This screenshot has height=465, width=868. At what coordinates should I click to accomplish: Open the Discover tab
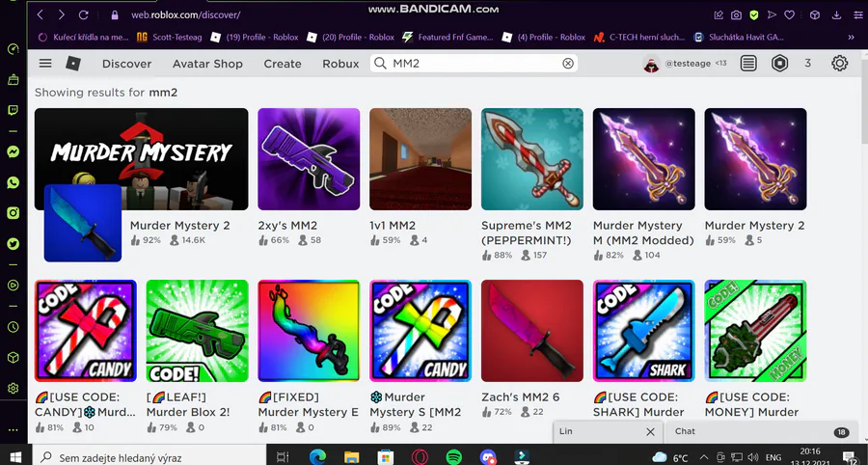point(126,64)
